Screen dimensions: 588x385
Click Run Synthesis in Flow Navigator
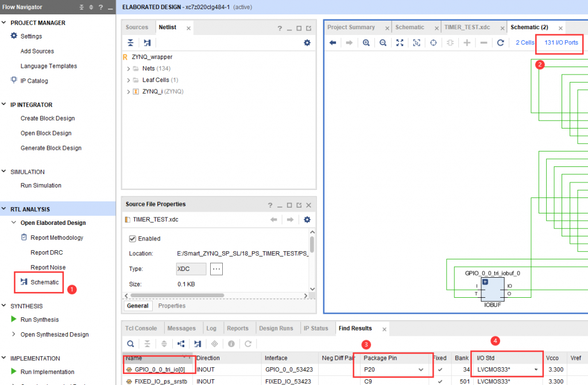[x=39, y=320]
